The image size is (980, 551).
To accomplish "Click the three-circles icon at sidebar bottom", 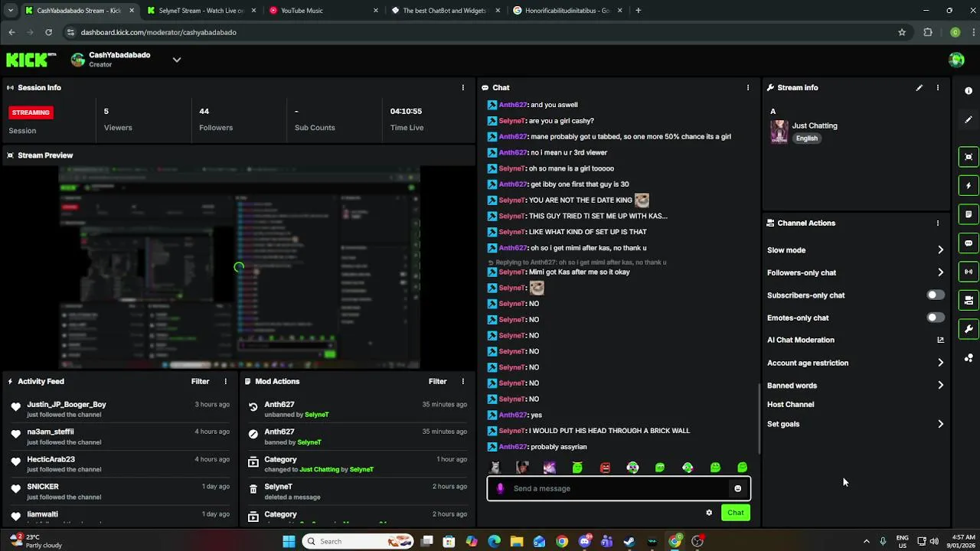I will pyautogui.click(x=969, y=358).
